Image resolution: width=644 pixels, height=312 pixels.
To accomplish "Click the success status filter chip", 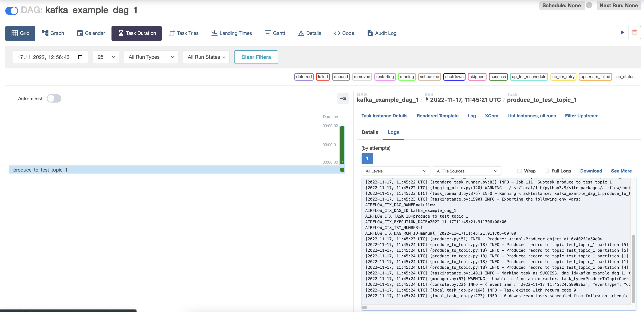I will pyautogui.click(x=498, y=77).
